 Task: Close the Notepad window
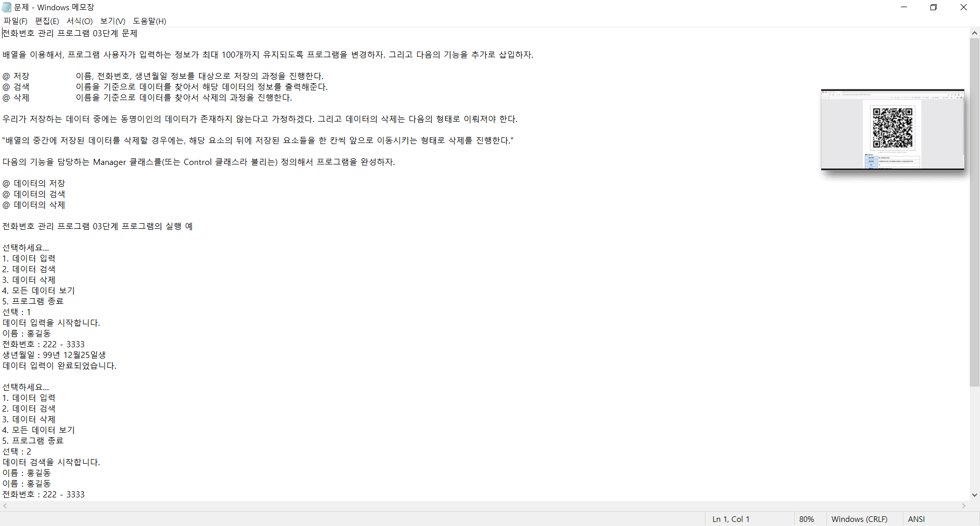coord(964,7)
